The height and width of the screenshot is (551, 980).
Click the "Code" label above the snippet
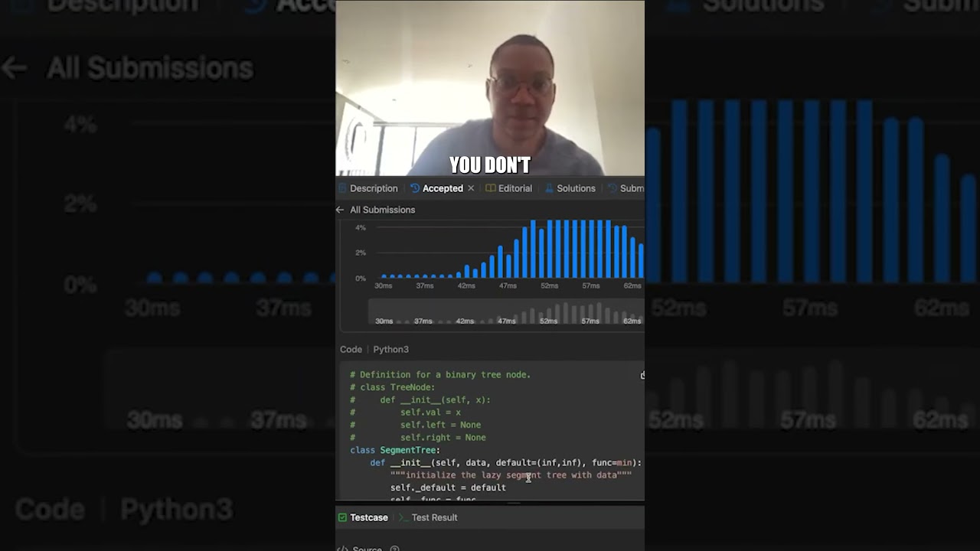[x=351, y=349]
